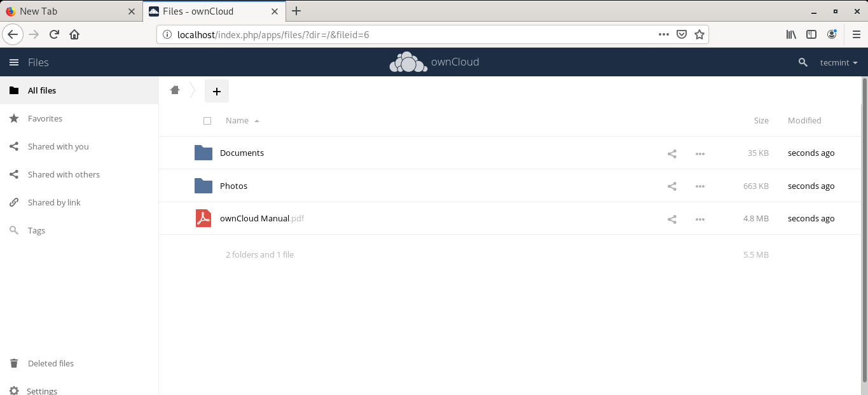The image size is (868, 395).
Task: Share the Photos folder via share icon
Action: pos(672,186)
